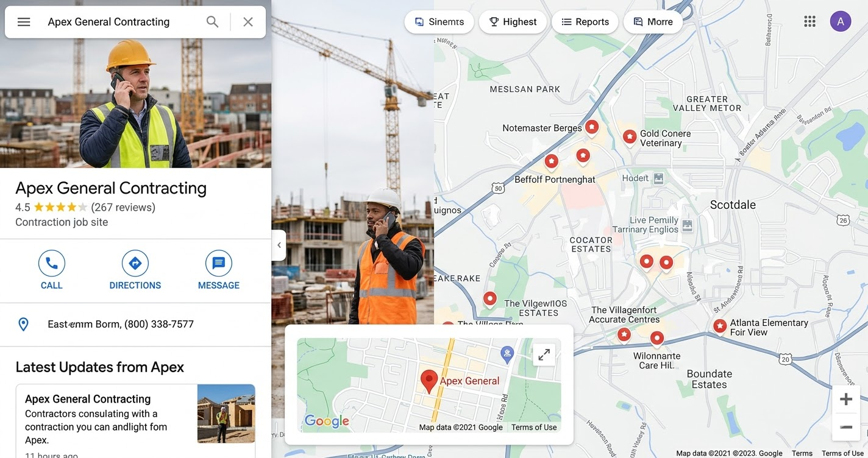Call Apex General Contracting

(x=52, y=270)
